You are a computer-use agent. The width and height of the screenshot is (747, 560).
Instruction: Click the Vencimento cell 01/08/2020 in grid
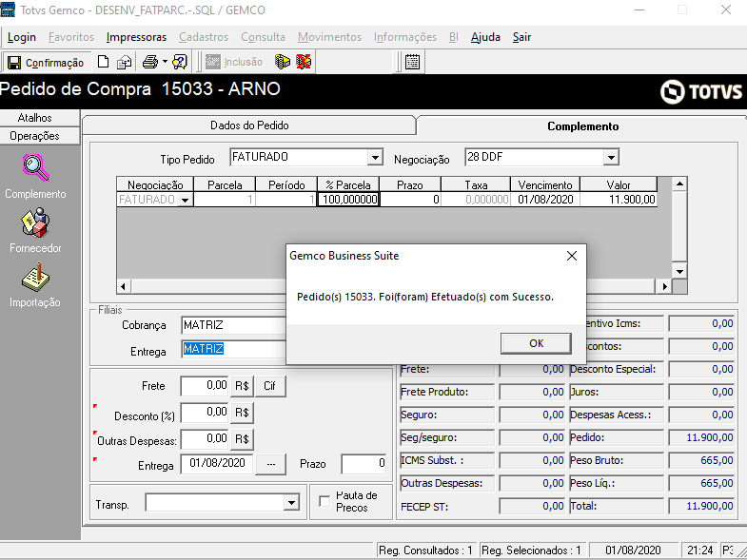coord(545,200)
